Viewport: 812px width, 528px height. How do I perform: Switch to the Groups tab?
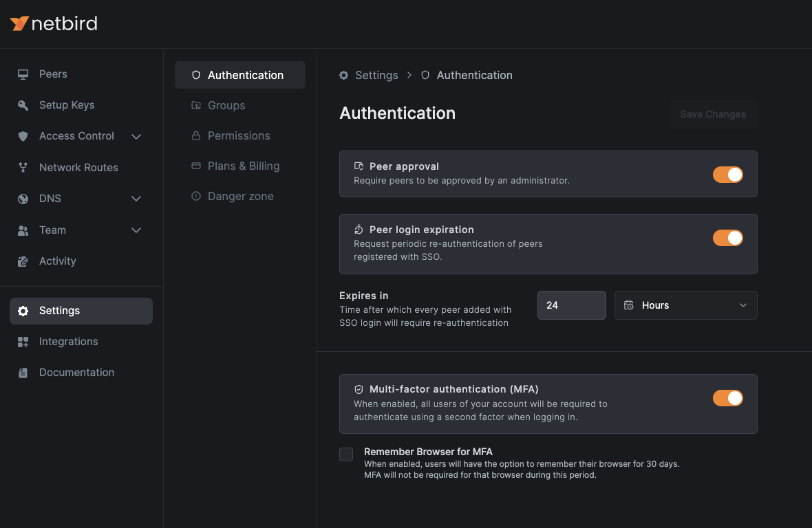click(226, 105)
